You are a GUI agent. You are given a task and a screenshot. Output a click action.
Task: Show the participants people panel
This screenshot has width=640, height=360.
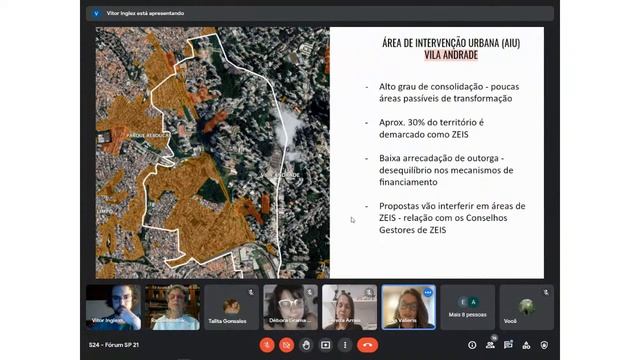tap(490, 345)
